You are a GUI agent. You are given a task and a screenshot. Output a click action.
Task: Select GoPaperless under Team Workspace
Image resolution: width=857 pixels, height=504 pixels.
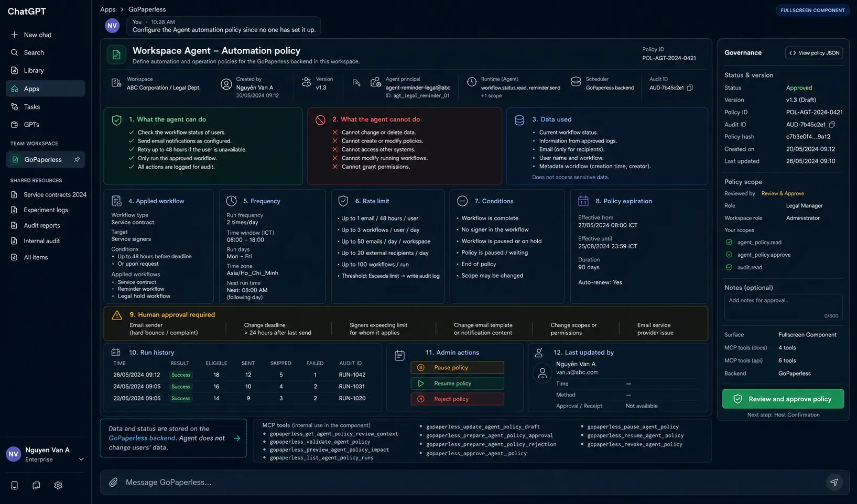click(45, 159)
